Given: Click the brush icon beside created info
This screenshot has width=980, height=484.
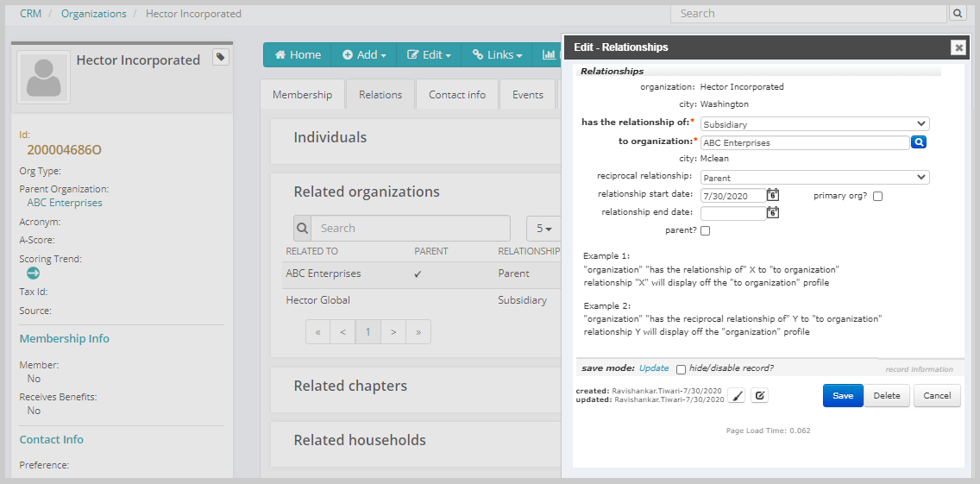Looking at the screenshot, I should tap(737, 395).
